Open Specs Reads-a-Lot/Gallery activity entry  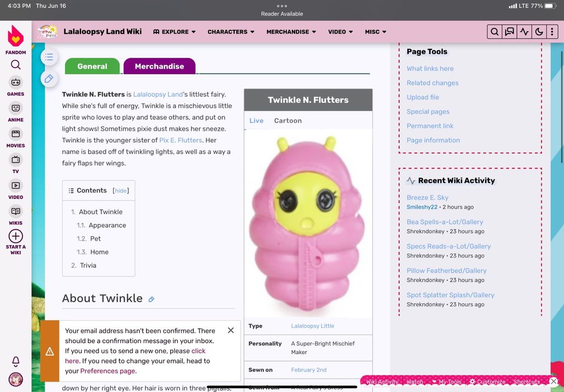click(448, 246)
